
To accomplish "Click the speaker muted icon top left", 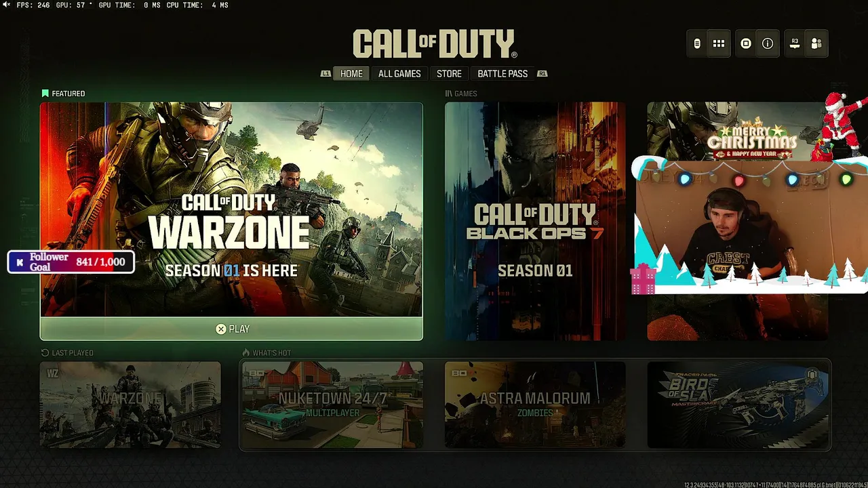I will [x=7, y=5].
